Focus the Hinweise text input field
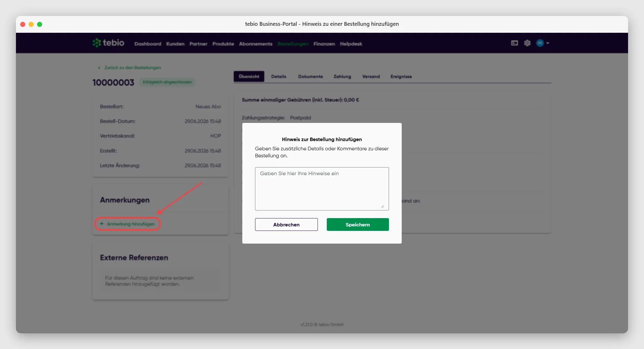 click(x=322, y=189)
